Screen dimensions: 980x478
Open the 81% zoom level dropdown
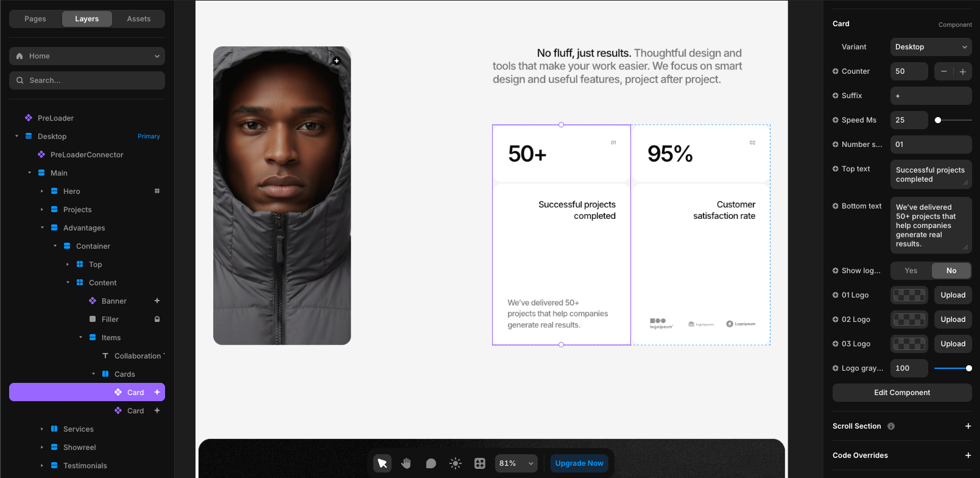coord(516,463)
